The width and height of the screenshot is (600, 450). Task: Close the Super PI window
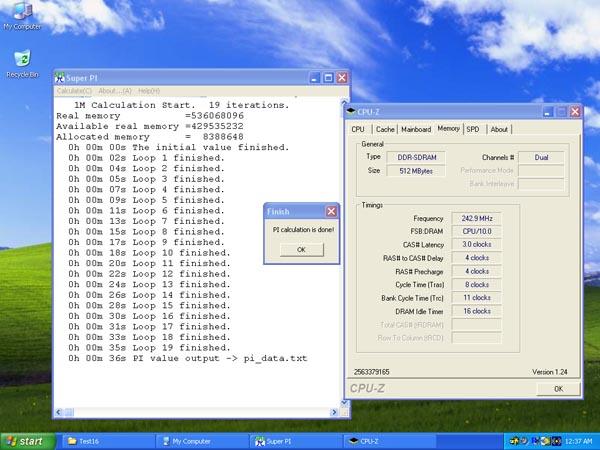[x=342, y=78]
